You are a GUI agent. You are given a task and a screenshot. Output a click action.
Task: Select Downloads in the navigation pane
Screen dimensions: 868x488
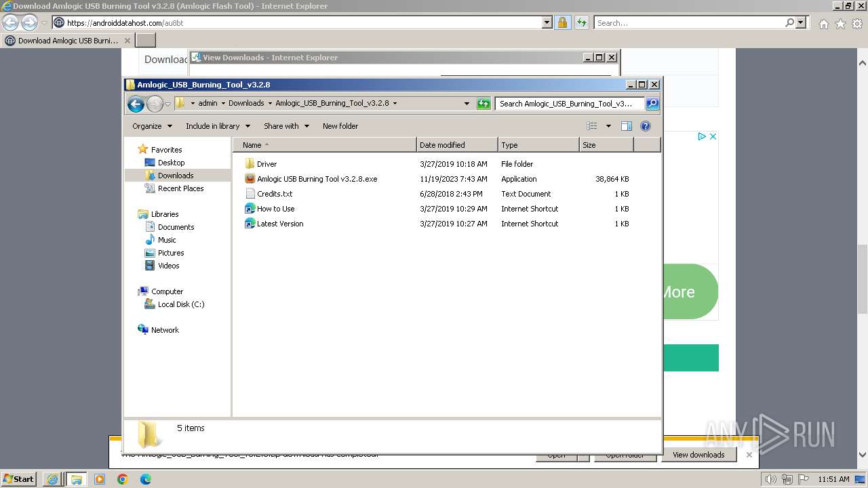pos(176,176)
